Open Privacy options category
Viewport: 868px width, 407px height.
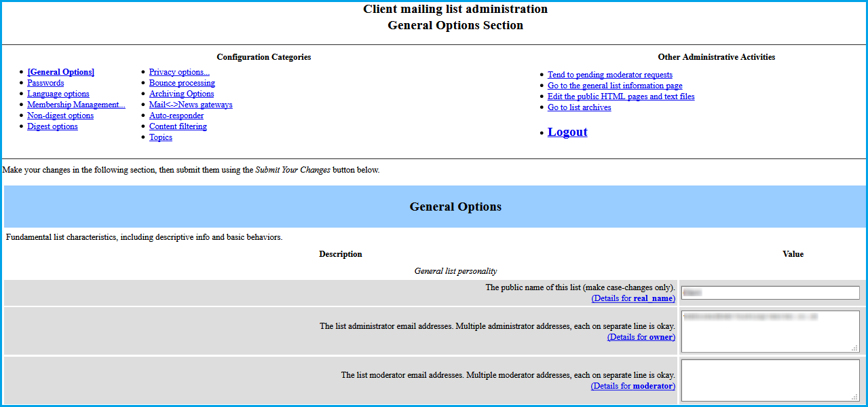[x=179, y=72]
